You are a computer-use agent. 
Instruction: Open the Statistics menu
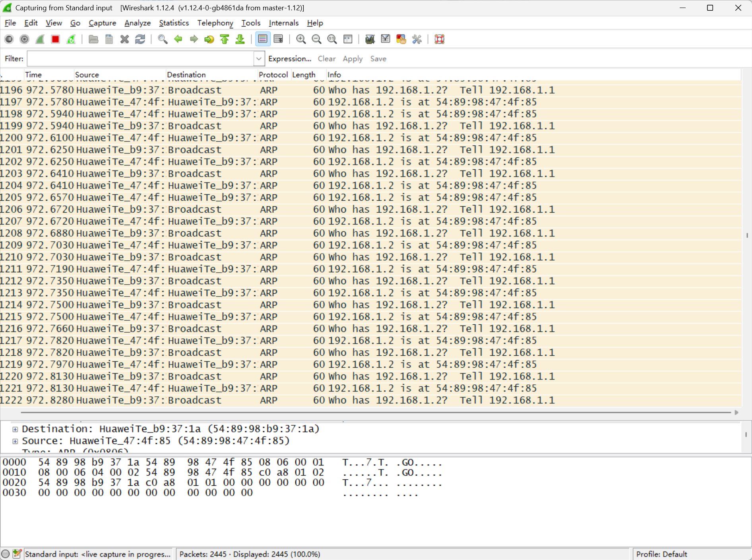(174, 23)
